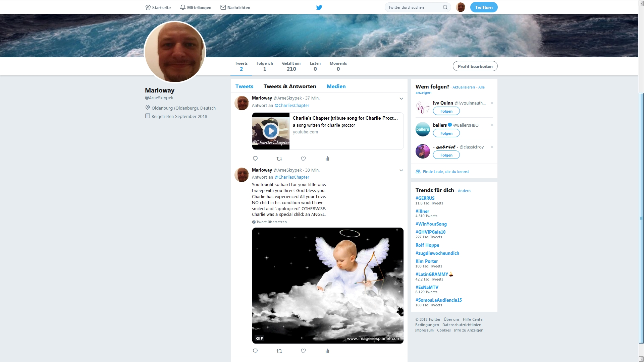Open the angel baby GIF
The width and height of the screenshot is (644, 362).
click(x=328, y=286)
